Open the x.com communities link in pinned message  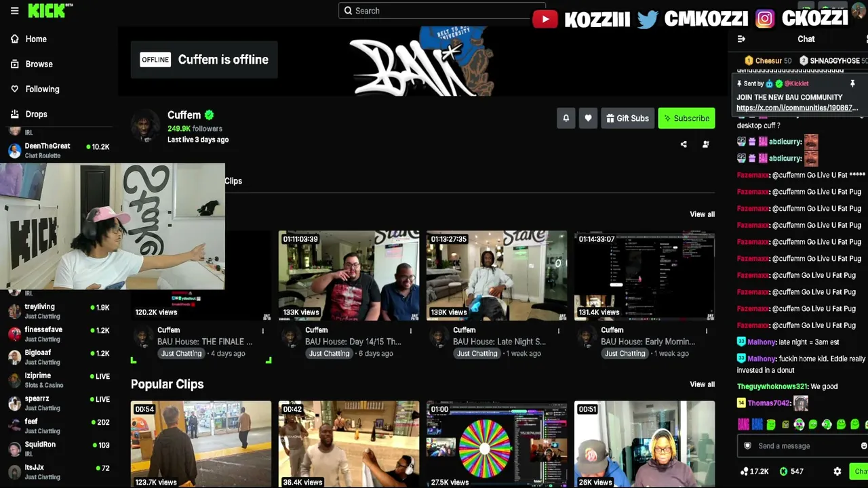click(797, 108)
